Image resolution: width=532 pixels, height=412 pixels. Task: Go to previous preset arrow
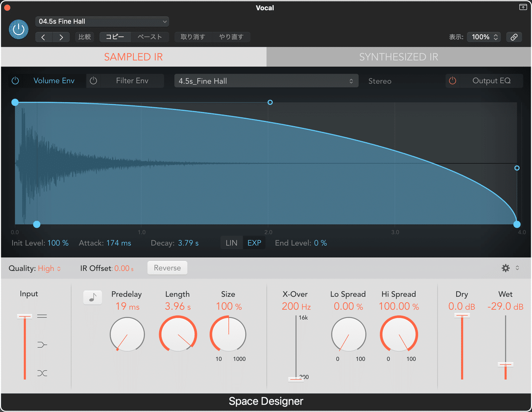click(44, 37)
